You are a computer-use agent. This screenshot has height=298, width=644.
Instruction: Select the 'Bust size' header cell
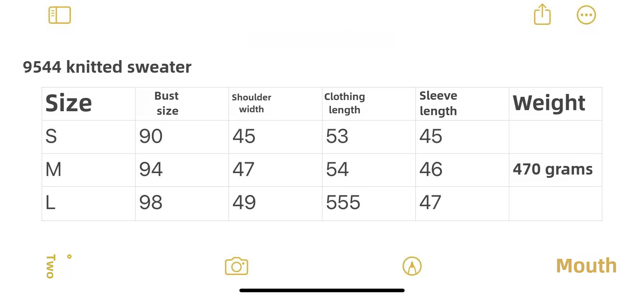click(x=182, y=104)
